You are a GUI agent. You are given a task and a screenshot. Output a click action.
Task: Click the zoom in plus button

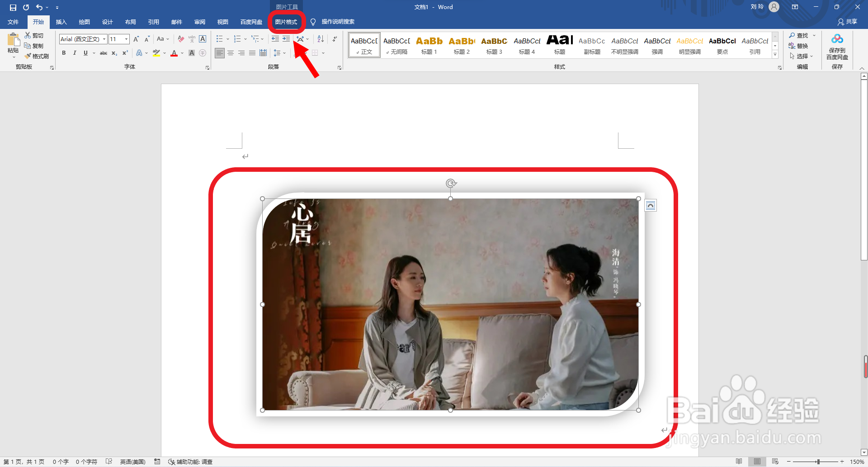[842, 462]
